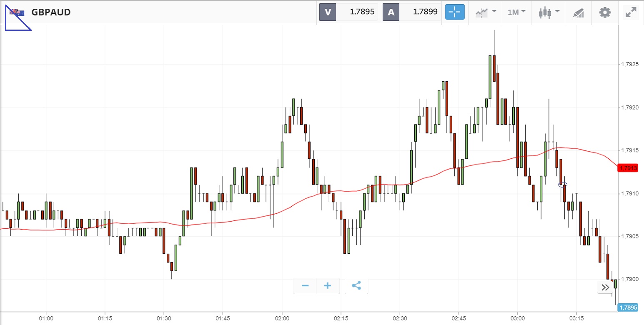This screenshot has width=644, height=325.
Task: Zoom out chart with minus button
Action: click(x=305, y=286)
